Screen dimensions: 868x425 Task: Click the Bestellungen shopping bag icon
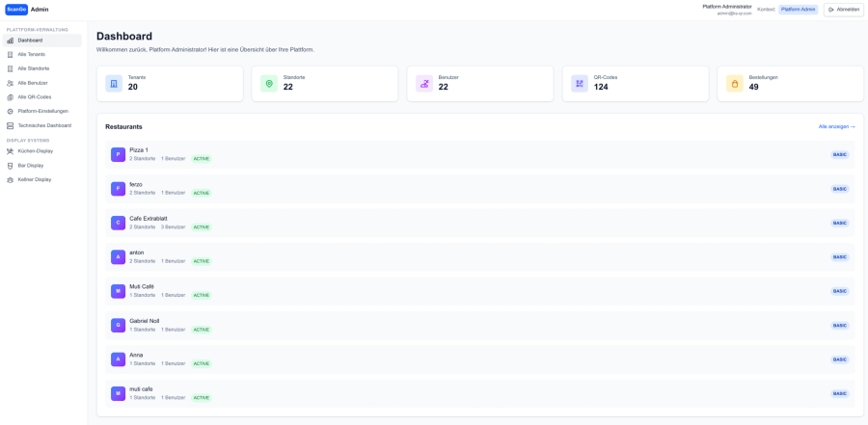pyautogui.click(x=735, y=84)
